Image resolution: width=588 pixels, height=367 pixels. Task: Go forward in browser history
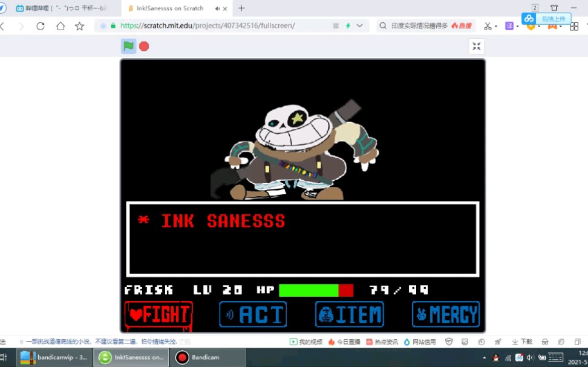(21, 26)
